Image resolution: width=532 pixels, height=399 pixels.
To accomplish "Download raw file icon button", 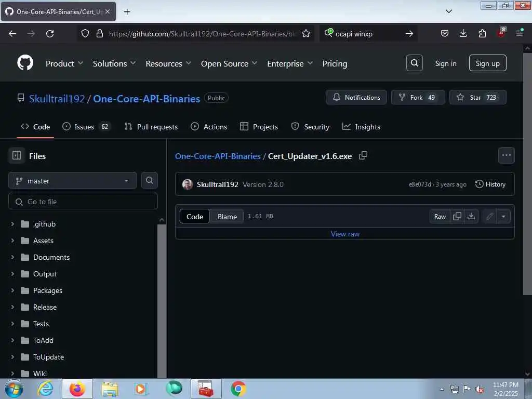I will tap(471, 216).
